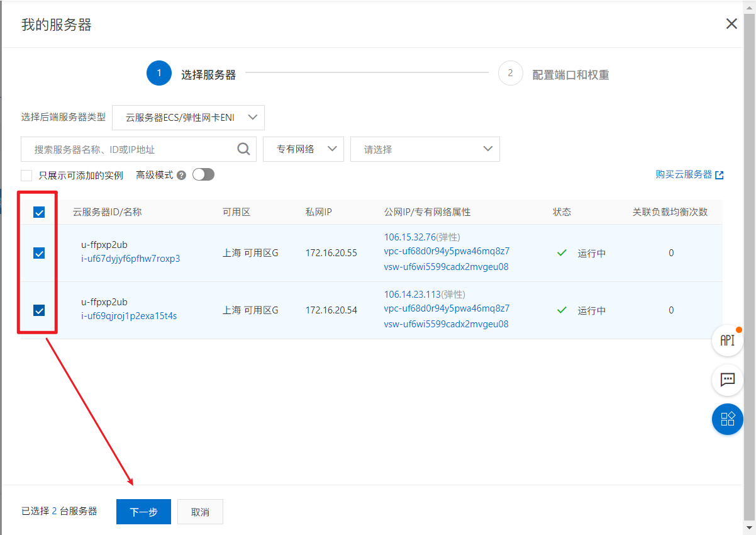Click the 下一步 button
The height and width of the screenshot is (535, 756).
[x=143, y=512]
